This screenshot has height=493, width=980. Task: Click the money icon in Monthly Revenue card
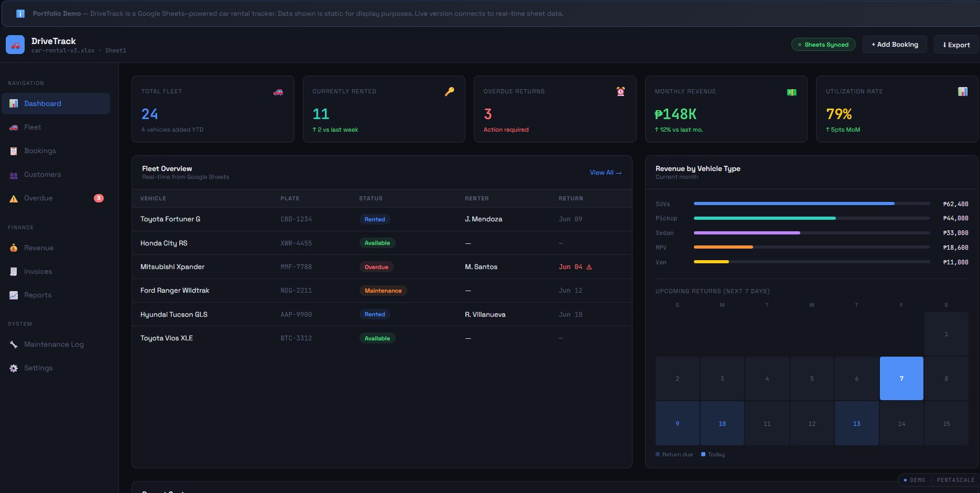pyautogui.click(x=792, y=92)
